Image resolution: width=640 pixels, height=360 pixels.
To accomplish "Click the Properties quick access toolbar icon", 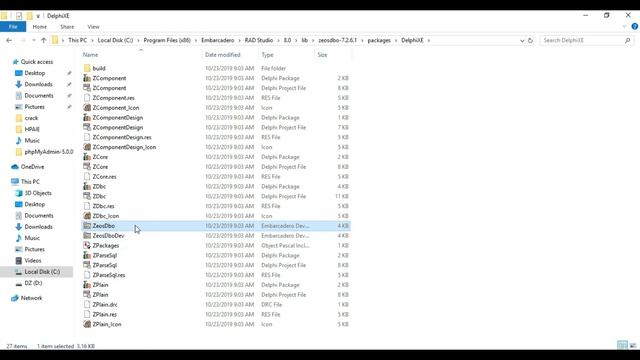I will pyautogui.click(x=19, y=16).
